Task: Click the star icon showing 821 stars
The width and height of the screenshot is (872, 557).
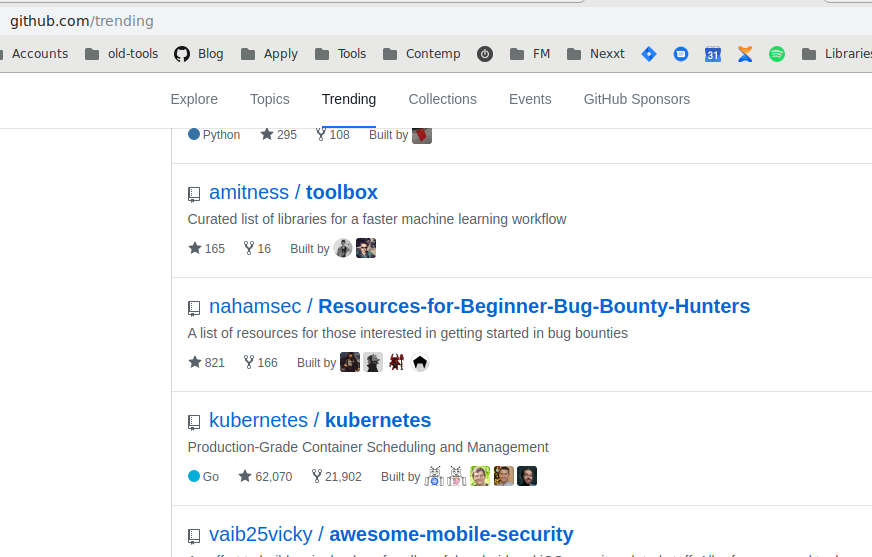Action: coord(195,362)
